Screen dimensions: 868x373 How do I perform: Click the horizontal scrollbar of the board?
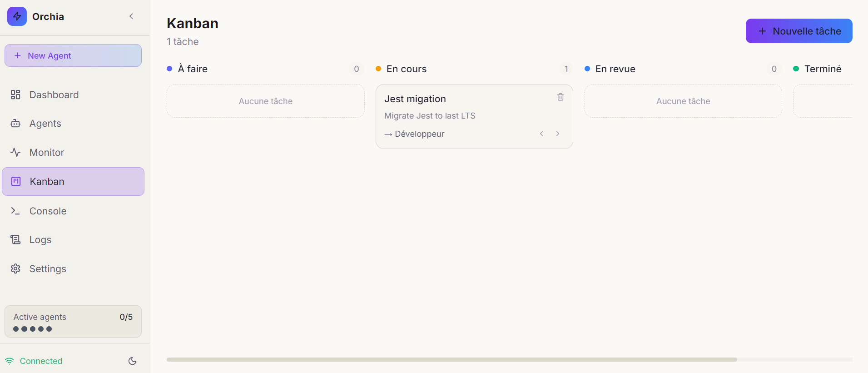451,359
